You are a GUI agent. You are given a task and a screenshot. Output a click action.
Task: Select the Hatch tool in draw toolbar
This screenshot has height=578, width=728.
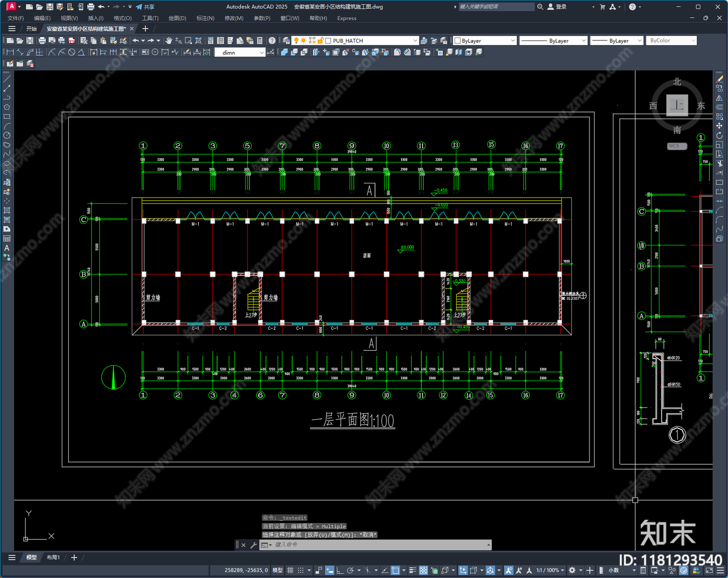[x=7, y=210]
